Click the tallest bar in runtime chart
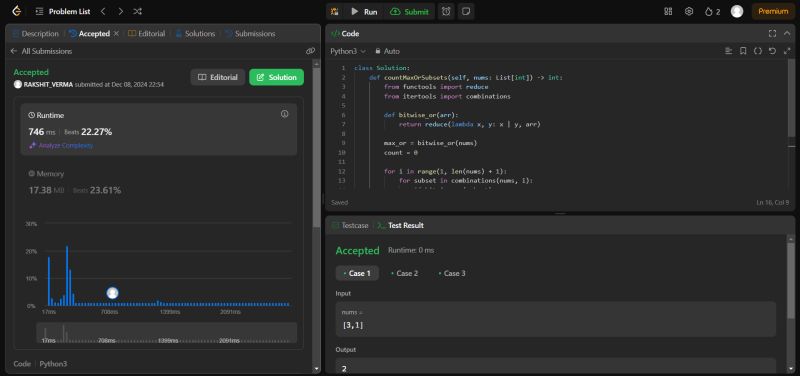Image resolution: width=800 pixels, height=376 pixels. point(67,276)
